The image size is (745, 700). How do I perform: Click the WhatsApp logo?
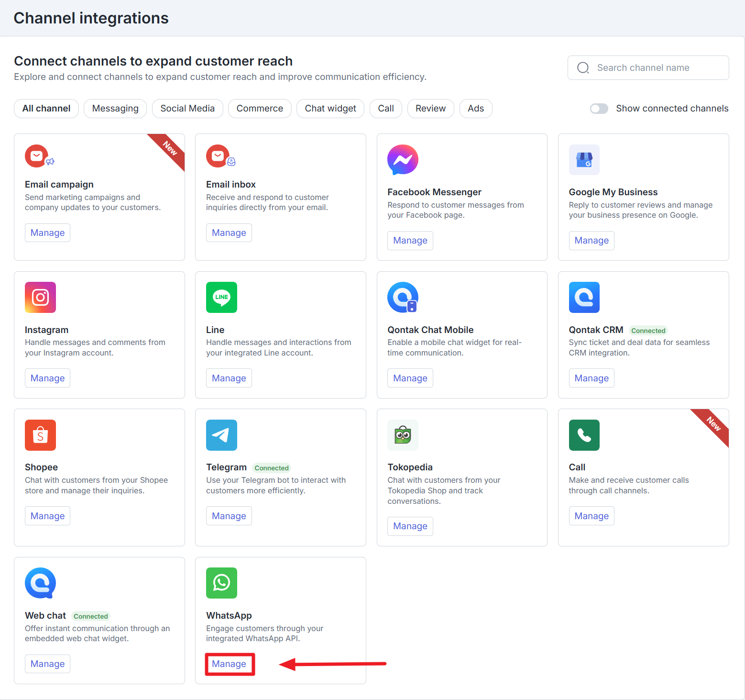pyautogui.click(x=221, y=583)
